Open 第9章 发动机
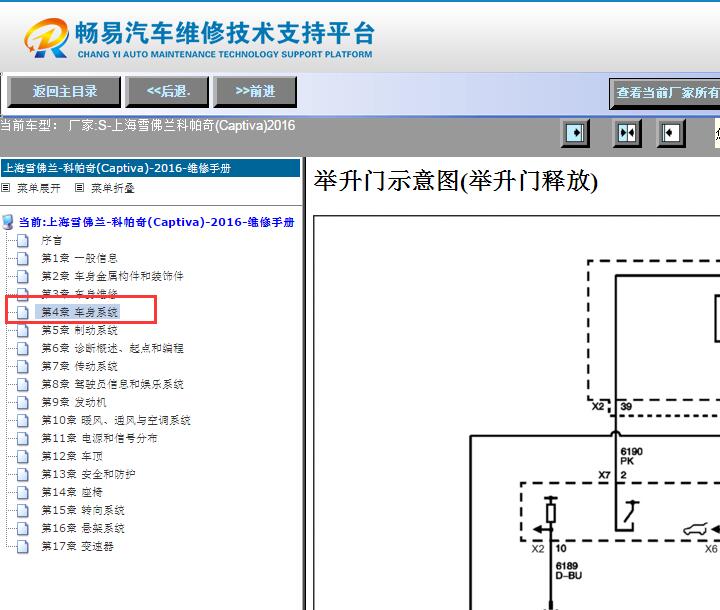 coord(74,402)
